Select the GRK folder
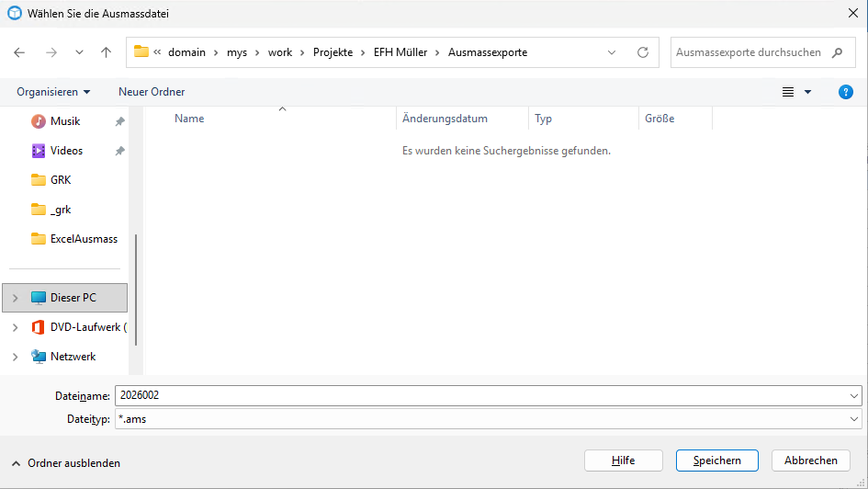Viewport: 868px width, 489px height. click(x=61, y=180)
